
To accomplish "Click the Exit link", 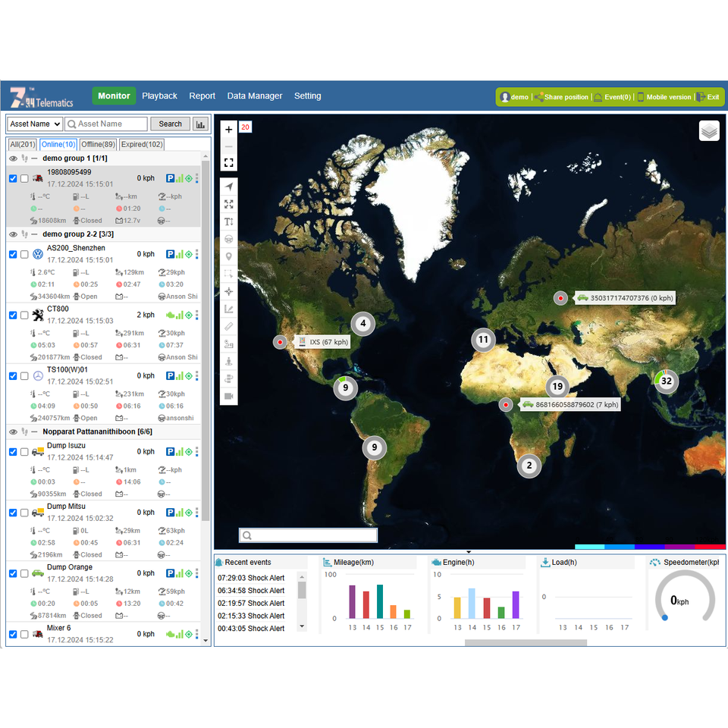I will tap(708, 97).
